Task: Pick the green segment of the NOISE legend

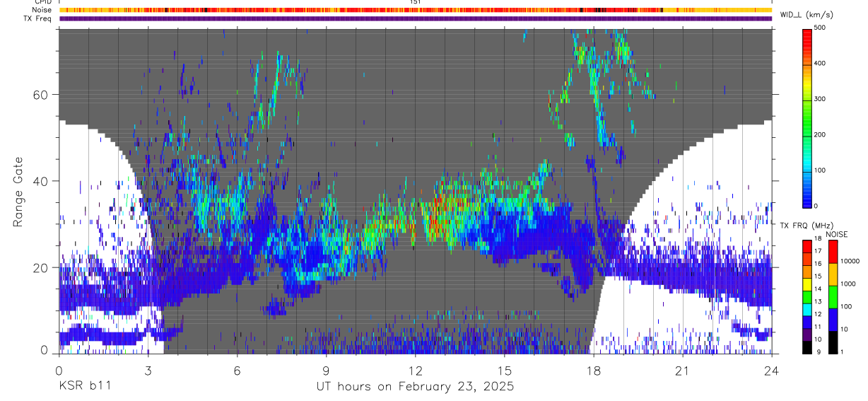Action: [x=833, y=296]
